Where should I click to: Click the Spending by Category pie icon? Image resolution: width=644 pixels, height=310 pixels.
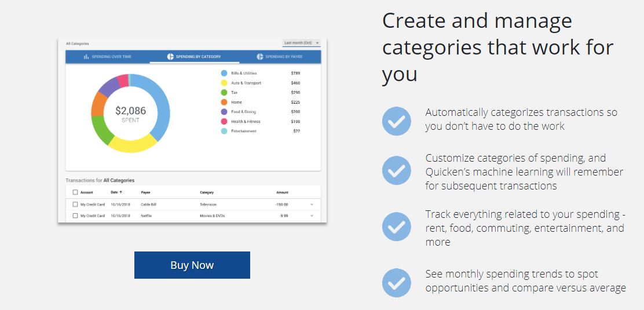click(x=170, y=57)
